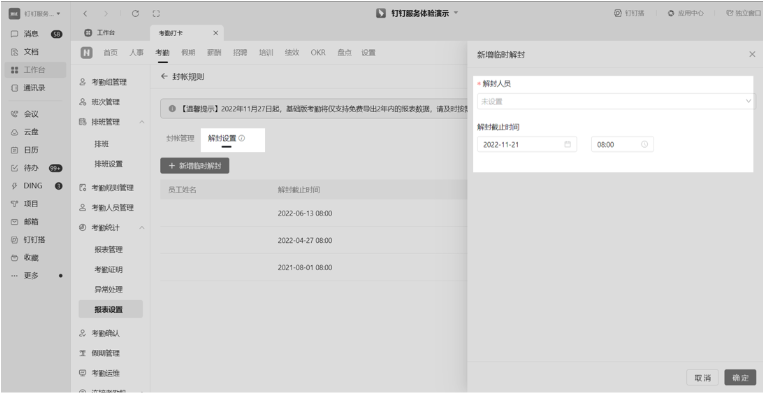This screenshot has width=763, height=393.
Task: Open the 人事 menu tab
Action: pos(136,53)
